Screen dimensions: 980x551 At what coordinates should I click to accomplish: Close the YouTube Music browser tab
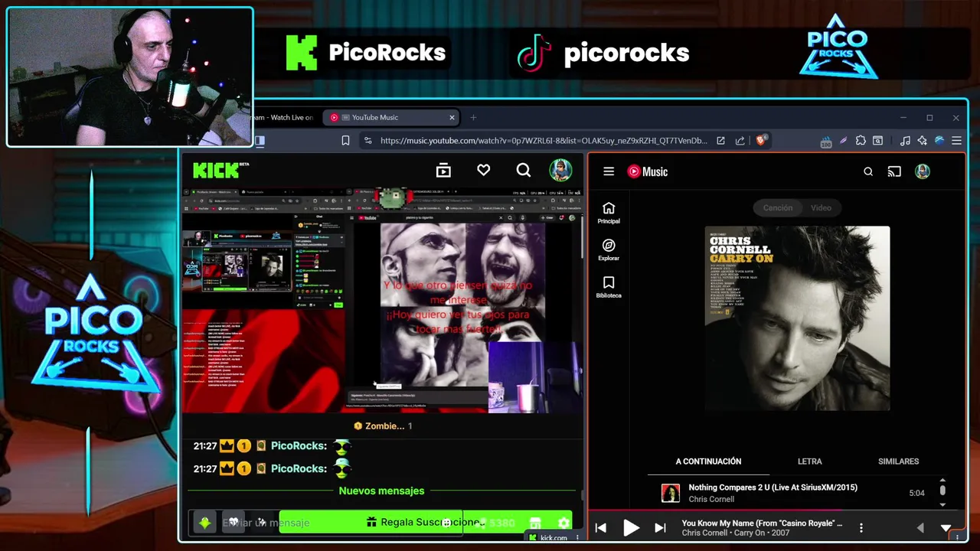(452, 117)
